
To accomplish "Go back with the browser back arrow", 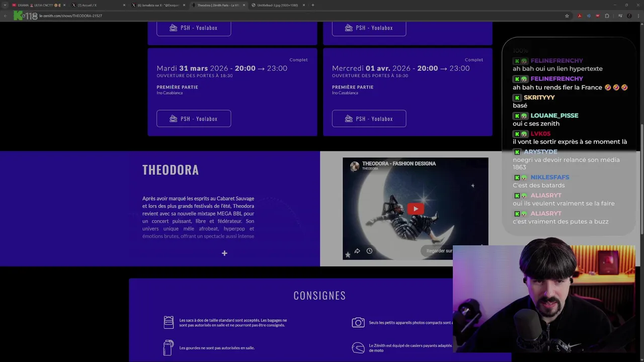I will click(6, 16).
